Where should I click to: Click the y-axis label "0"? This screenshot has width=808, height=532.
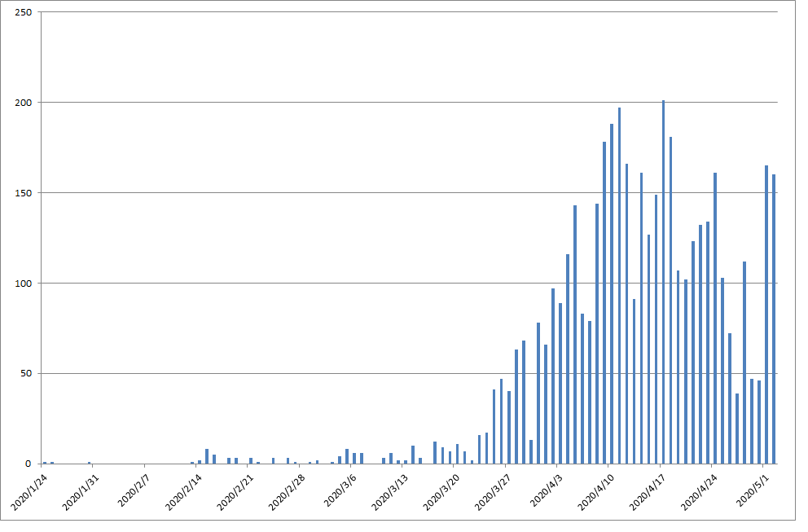(29, 464)
